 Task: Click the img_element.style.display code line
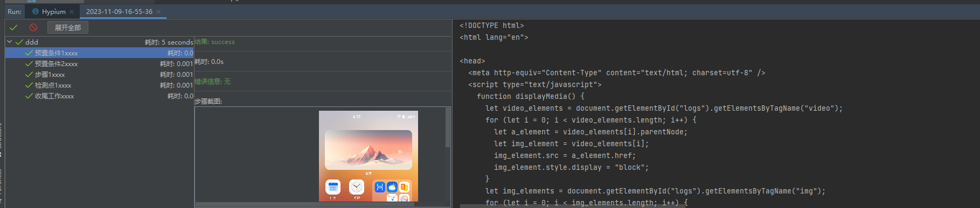[x=571, y=167]
